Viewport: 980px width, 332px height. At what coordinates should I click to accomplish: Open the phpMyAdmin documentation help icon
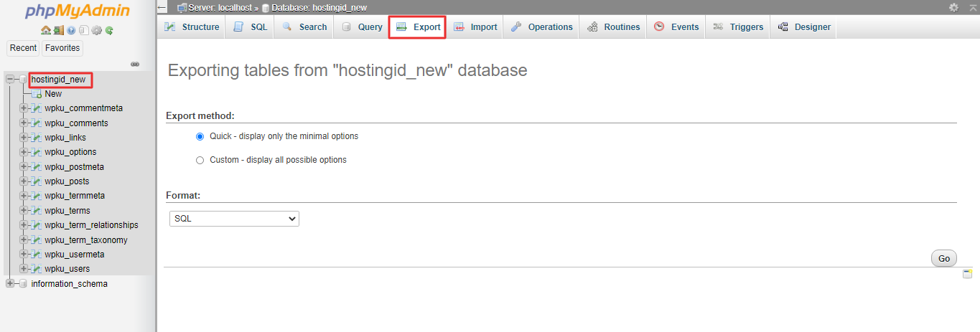pyautogui.click(x=71, y=30)
